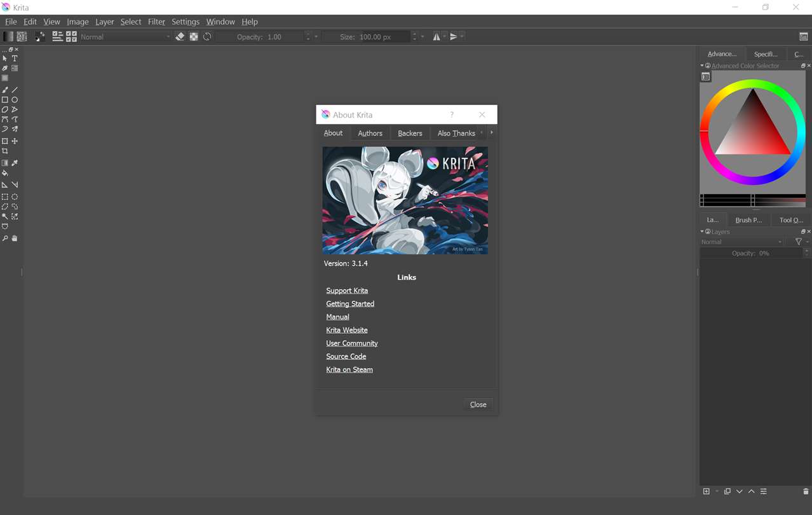This screenshot has width=812, height=515.
Task: Select the Rectangle shape tool
Action: pos(5,100)
